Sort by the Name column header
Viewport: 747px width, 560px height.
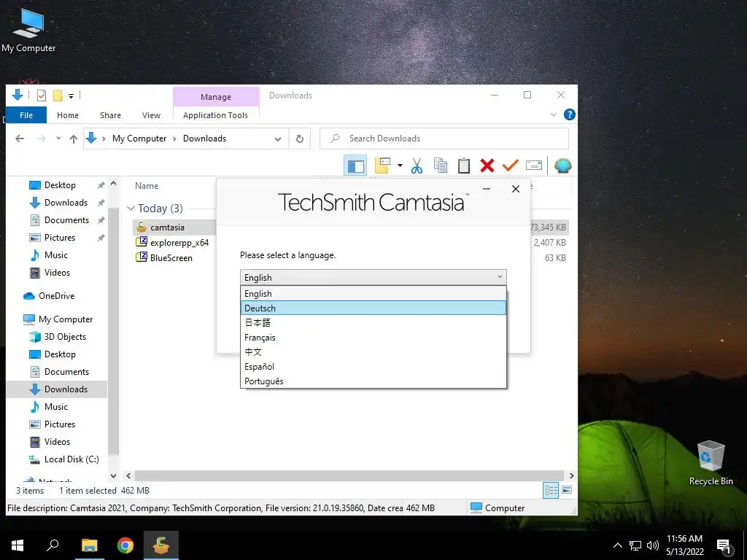[147, 186]
